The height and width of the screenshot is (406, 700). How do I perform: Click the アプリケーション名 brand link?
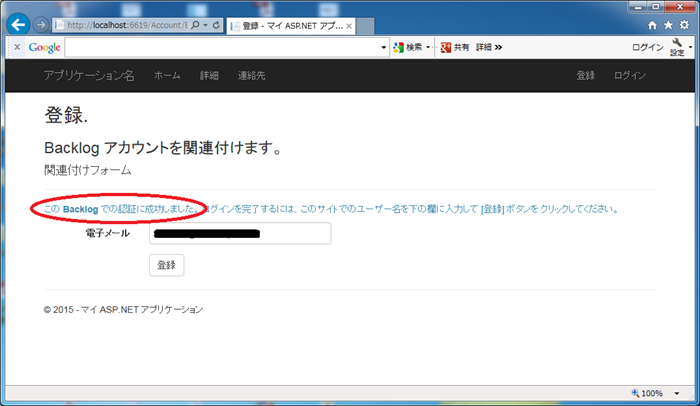(89, 75)
